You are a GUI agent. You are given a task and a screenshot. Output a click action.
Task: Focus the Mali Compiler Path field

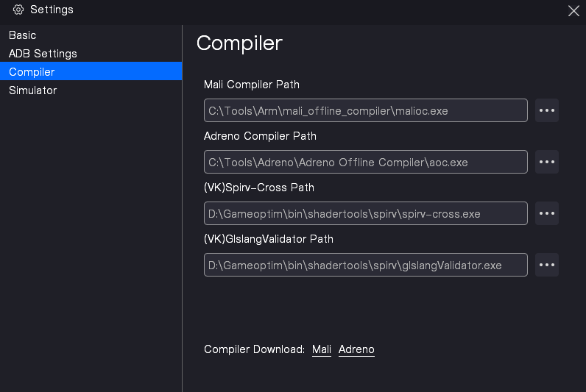click(365, 110)
